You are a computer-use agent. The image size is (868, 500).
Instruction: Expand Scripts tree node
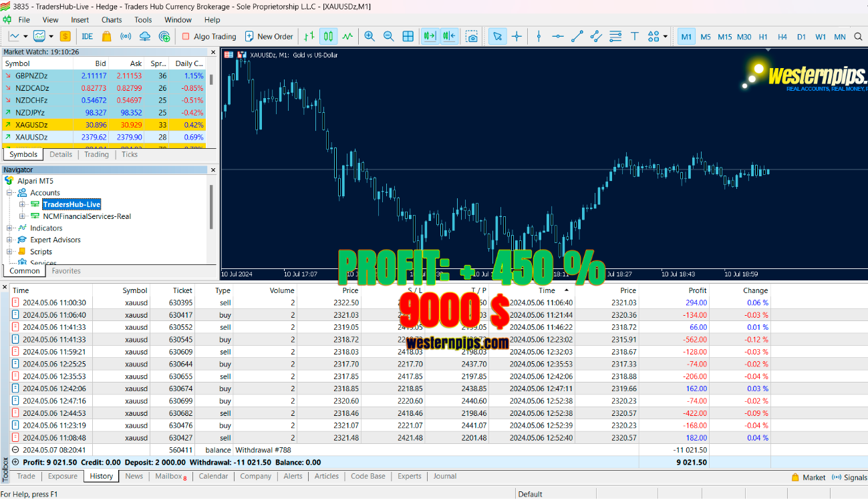coord(10,252)
